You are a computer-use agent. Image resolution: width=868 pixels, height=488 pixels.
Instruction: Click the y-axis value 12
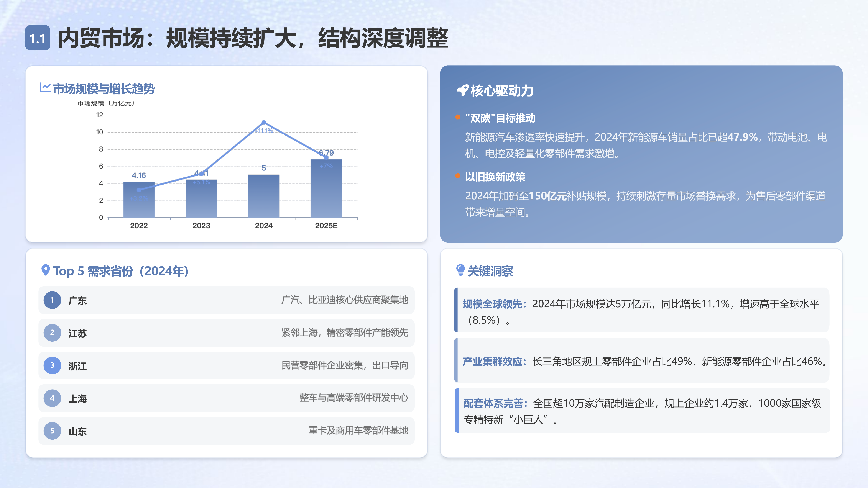pos(99,115)
